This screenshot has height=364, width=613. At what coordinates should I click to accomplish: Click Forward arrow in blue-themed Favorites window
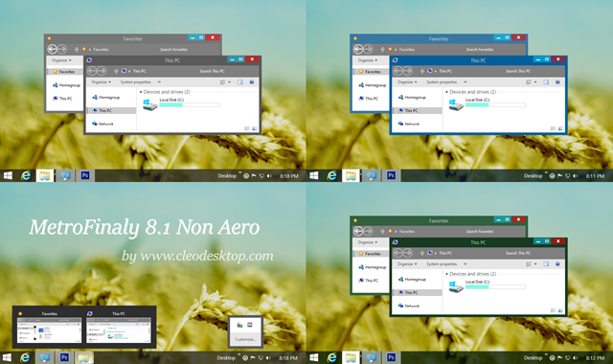(x=368, y=49)
